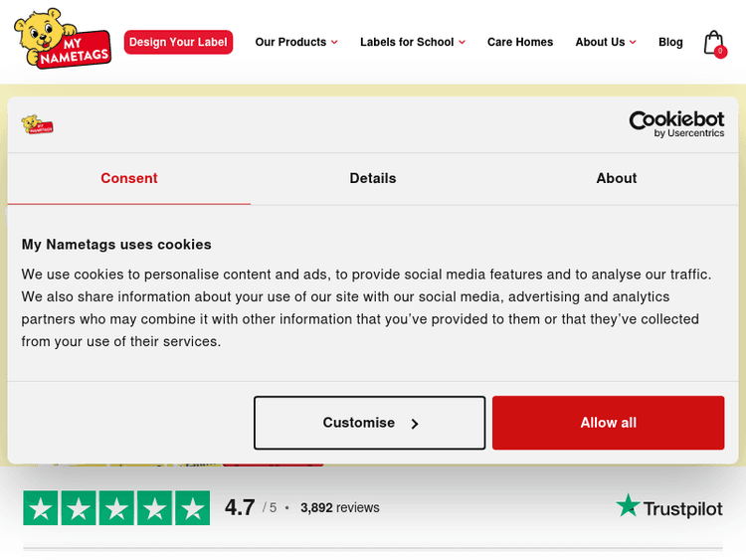Select the Consent tab
Viewport: 746px width, 560px height.
point(129,178)
